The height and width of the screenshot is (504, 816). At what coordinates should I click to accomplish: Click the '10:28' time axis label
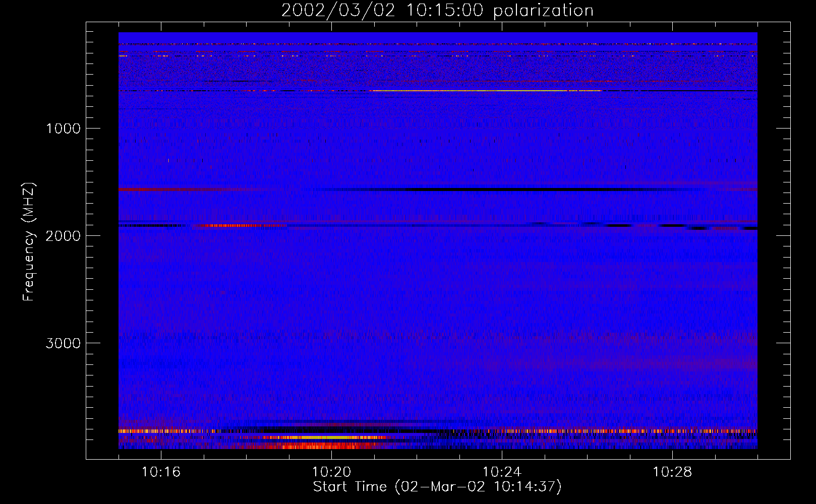pos(672,472)
